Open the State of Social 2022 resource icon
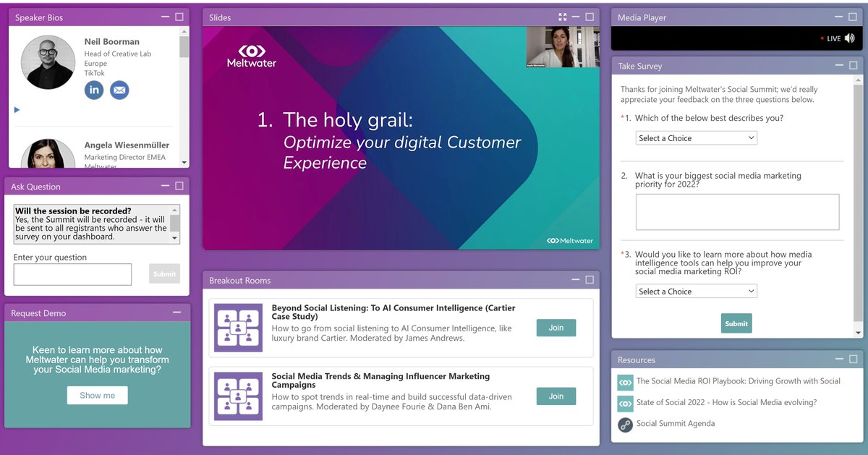The height and width of the screenshot is (455, 868). pos(625,403)
